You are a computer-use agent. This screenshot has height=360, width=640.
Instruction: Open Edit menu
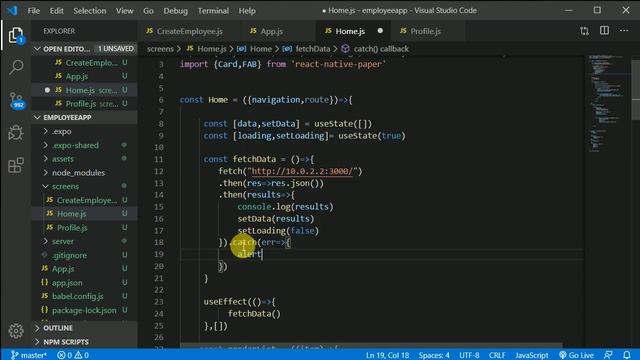point(56,11)
